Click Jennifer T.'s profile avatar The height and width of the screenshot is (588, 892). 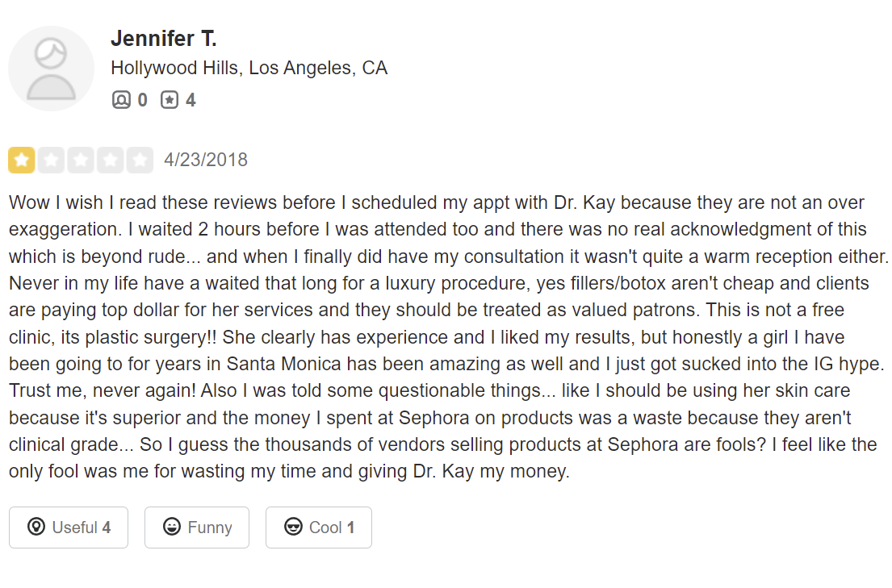(51, 69)
